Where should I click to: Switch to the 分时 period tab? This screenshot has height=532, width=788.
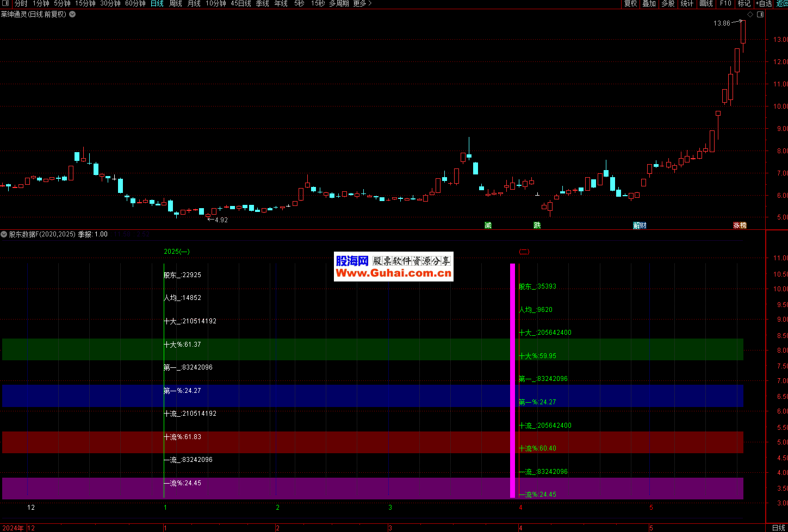(21, 3)
